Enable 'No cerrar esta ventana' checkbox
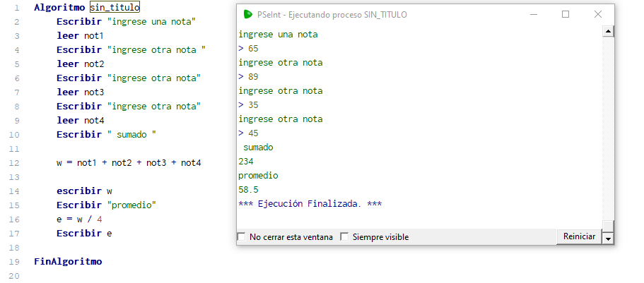644x283 pixels. 242,236
